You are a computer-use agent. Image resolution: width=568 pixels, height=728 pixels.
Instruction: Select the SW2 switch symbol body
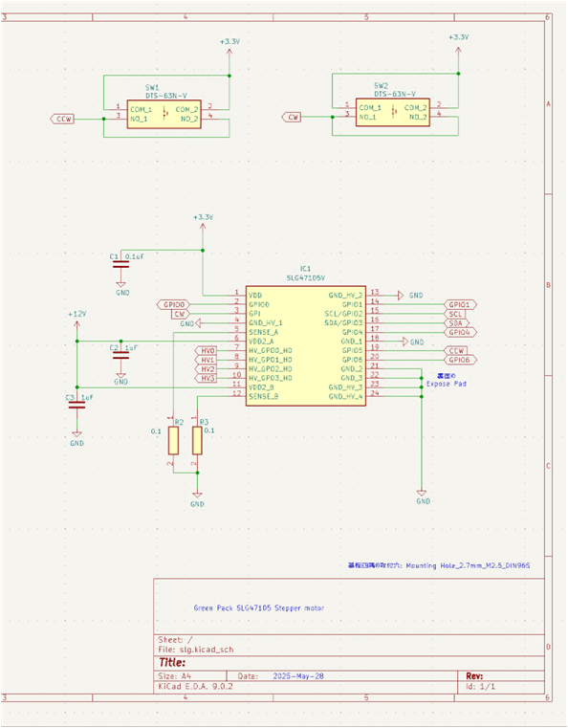[x=393, y=112]
